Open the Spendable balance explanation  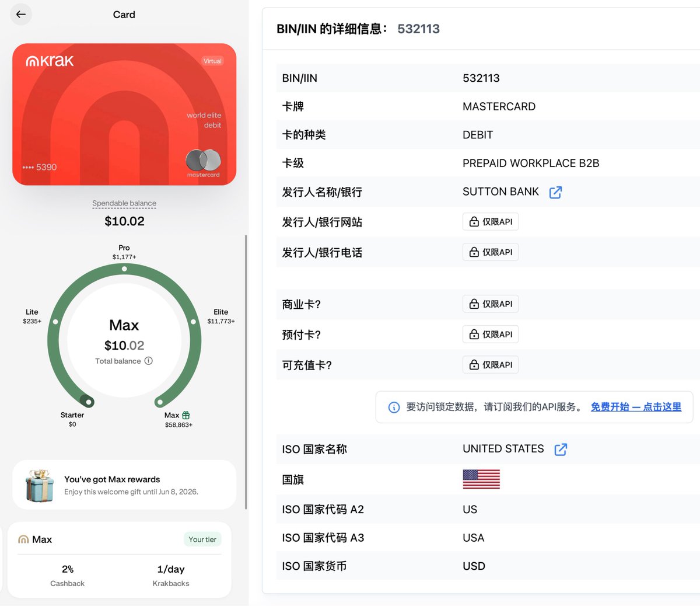tap(124, 203)
